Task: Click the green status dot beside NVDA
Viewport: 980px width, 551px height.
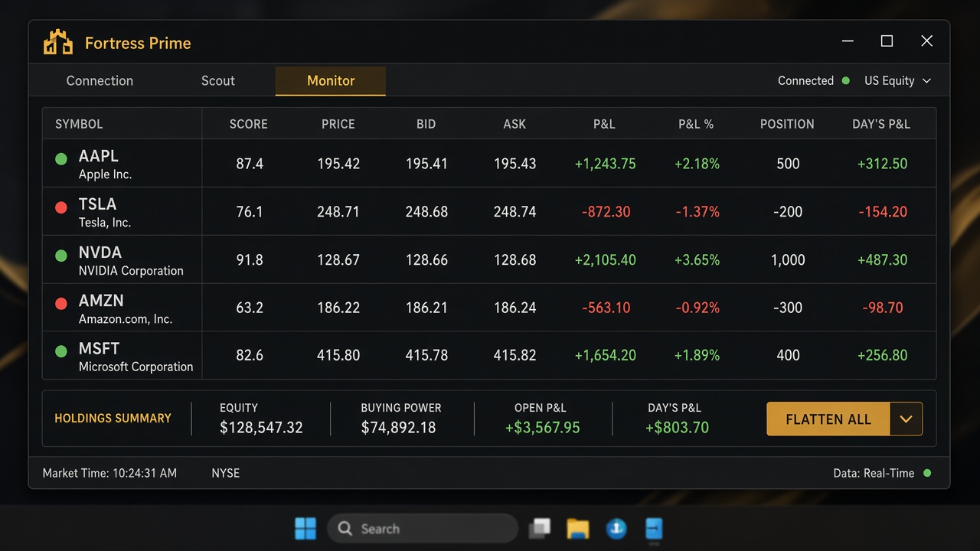Action: coord(61,256)
